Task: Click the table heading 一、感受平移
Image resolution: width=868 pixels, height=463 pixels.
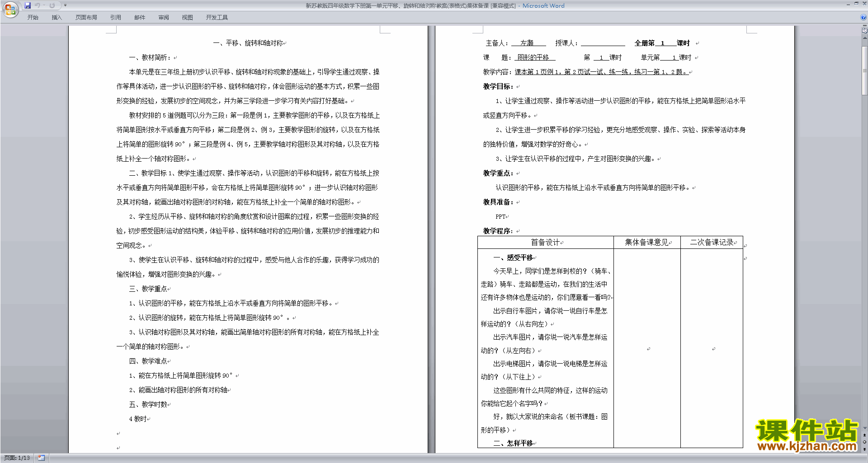Action: pyautogui.click(x=513, y=257)
